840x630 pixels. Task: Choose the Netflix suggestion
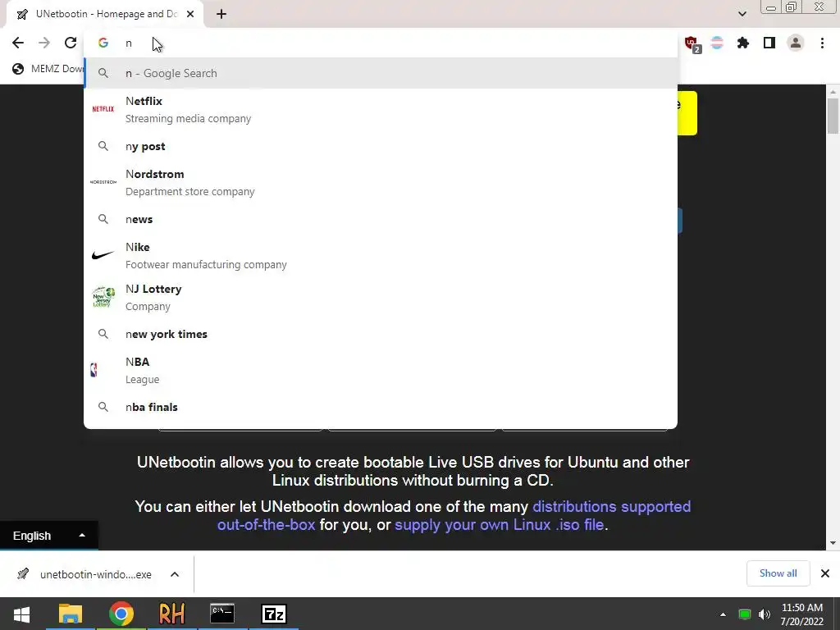tap(381, 109)
